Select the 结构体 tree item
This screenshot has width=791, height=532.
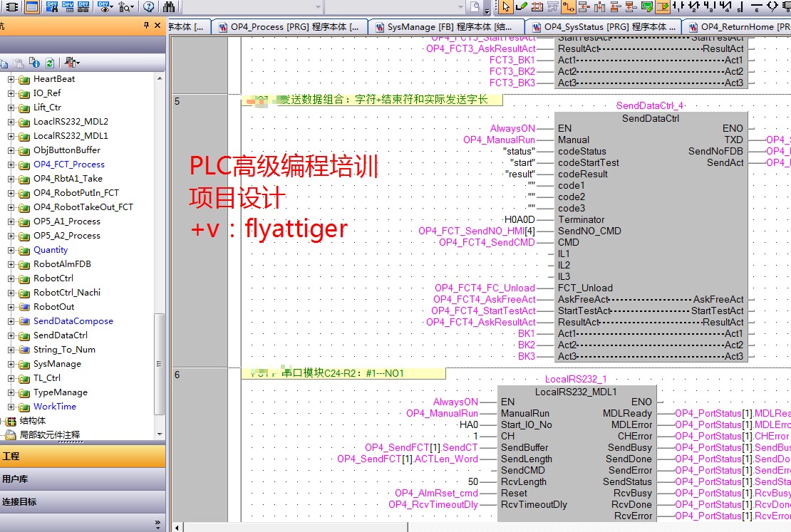[x=32, y=421]
